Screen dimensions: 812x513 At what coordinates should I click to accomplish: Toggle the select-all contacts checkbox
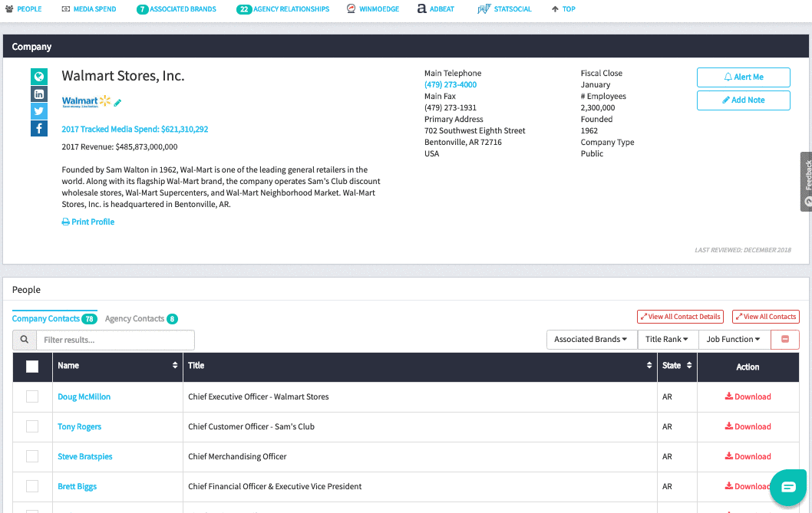(x=32, y=367)
